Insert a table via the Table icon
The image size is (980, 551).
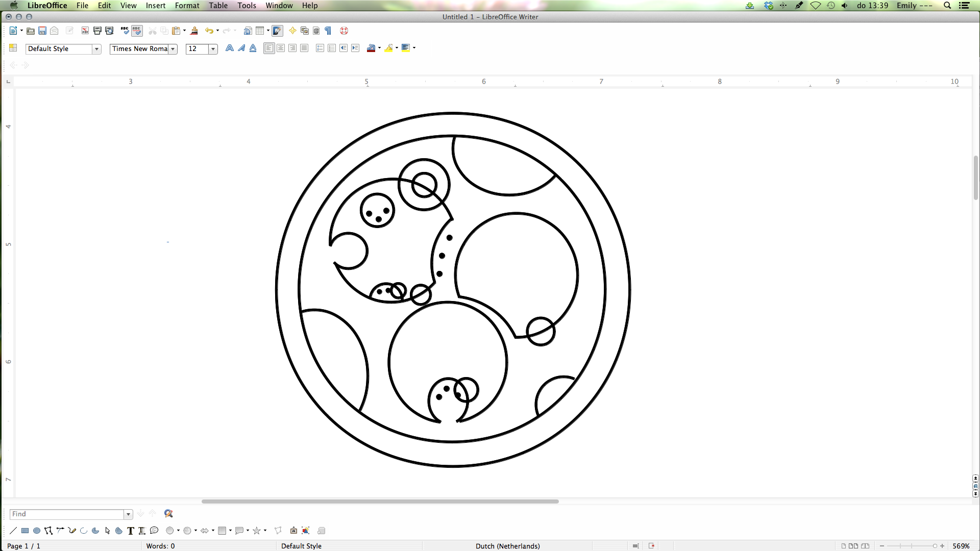260,31
